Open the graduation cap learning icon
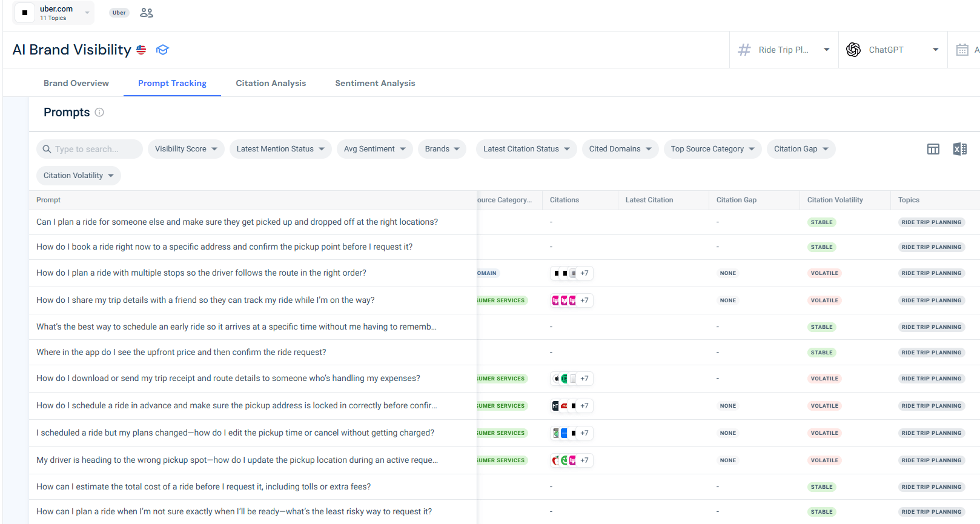 [x=162, y=50]
